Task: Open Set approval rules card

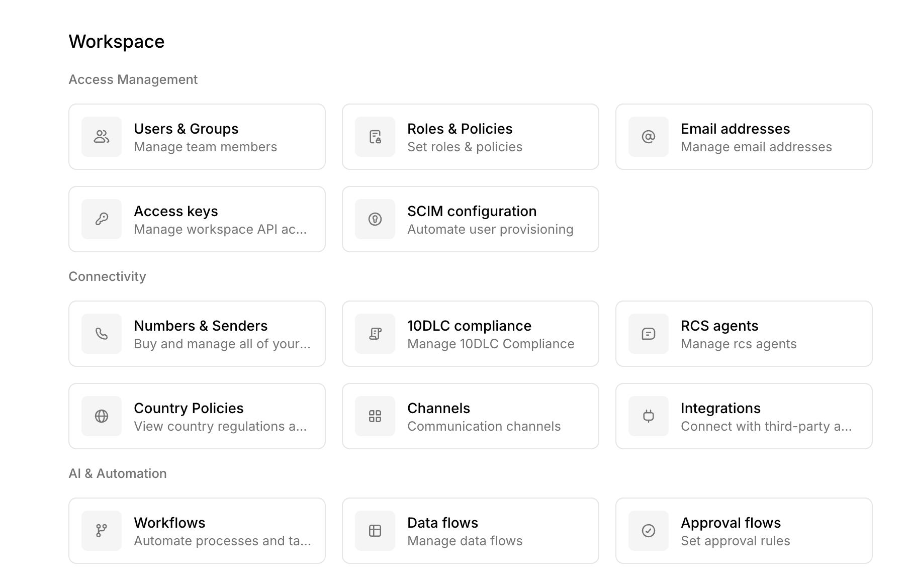Action: 735,541
